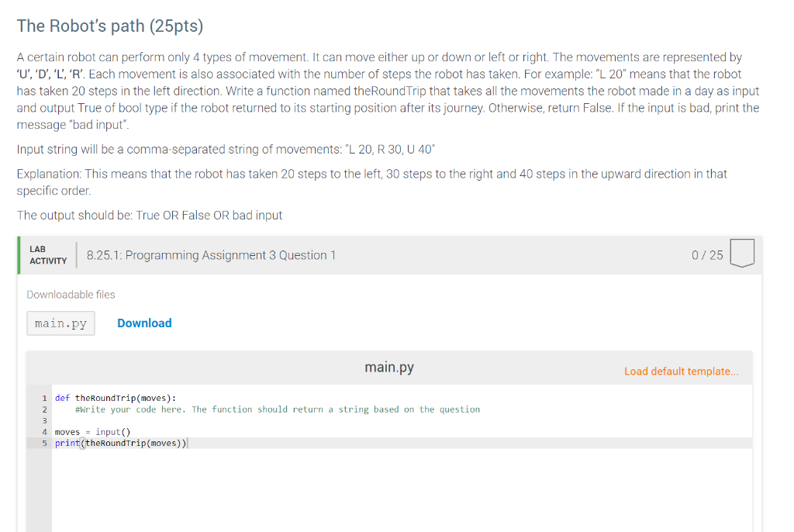The width and height of the screenshot is (794, 532).
Task: Click the score badge icon beside 0 / 25
Action: tap(742, 253)
